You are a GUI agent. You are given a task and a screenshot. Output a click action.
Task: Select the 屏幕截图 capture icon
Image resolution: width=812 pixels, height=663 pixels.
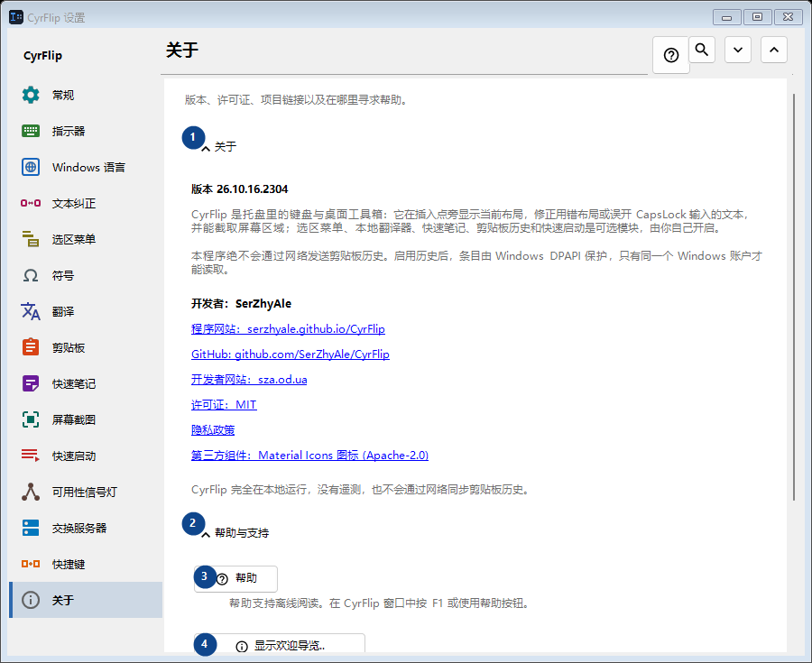coord(31,419)
